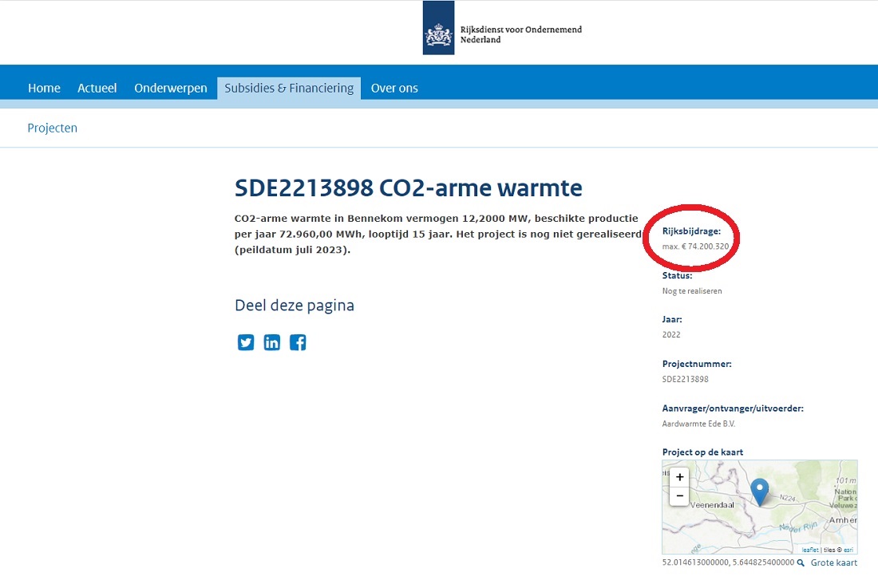878x588 pixels.
Task: Select the Subsidies & Financiering tab
Action: 289,88
